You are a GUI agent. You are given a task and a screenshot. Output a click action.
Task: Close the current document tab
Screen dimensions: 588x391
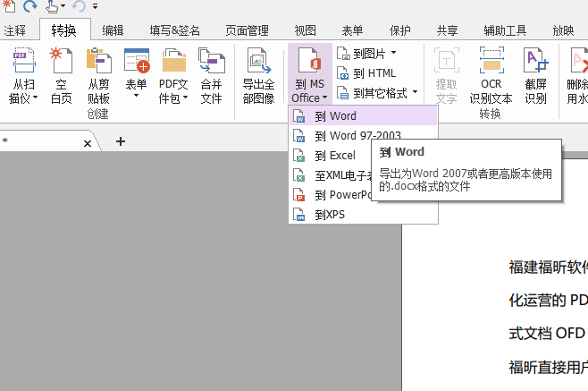point(88,143)
